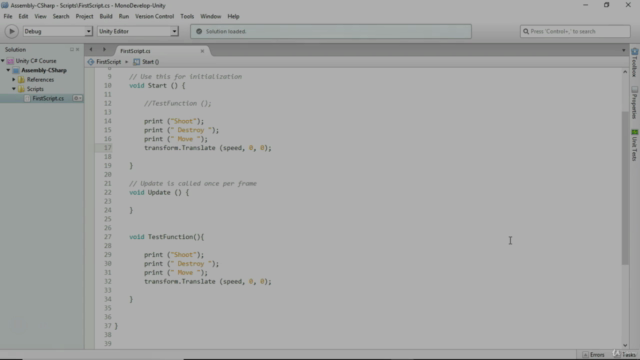Open the Tools menu

[187, 16]
